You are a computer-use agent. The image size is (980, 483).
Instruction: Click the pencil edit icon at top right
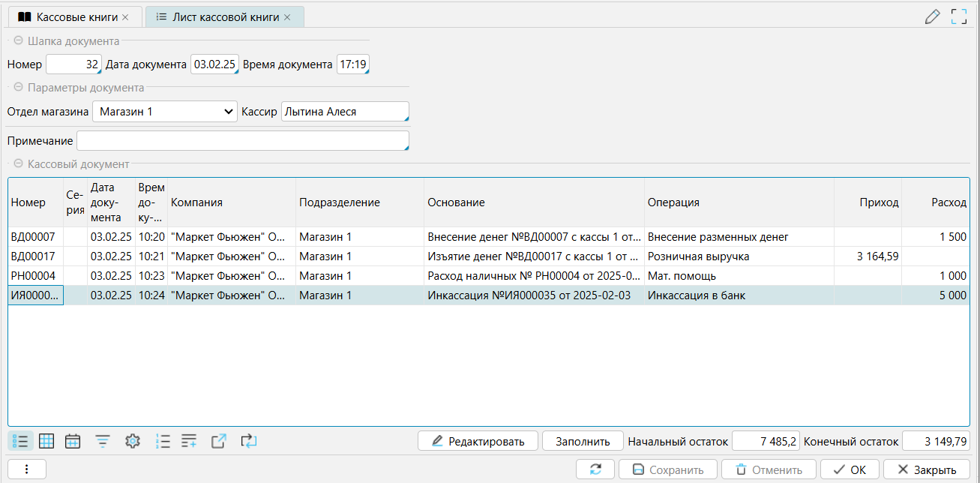point(932,16)
